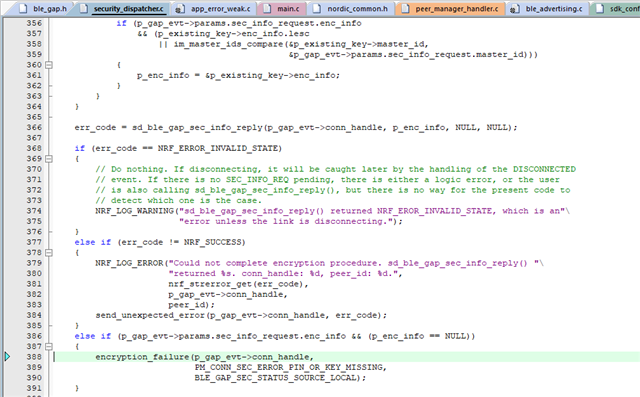
Task: Click the peer_manager_handler.c file icon
Action: [x=405, y=9]
